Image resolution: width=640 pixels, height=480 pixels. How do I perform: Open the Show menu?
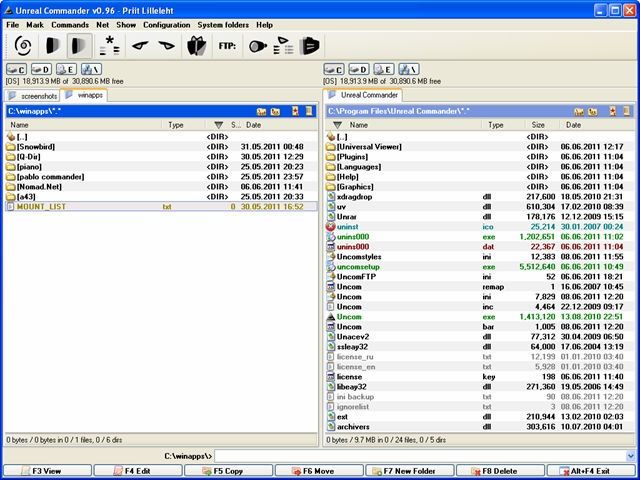pos(126,25)
